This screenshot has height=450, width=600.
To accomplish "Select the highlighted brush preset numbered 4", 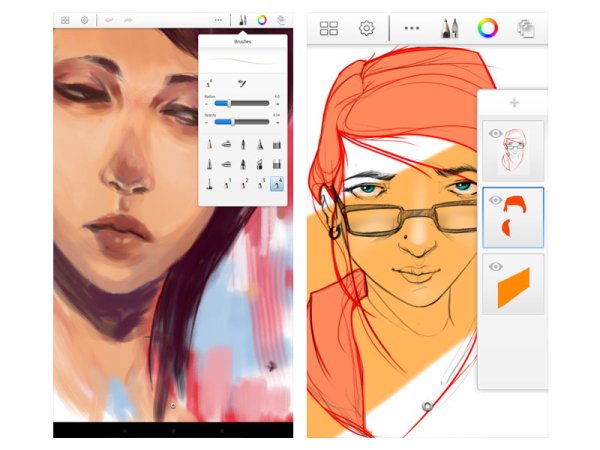I will [x=275, y=184].
